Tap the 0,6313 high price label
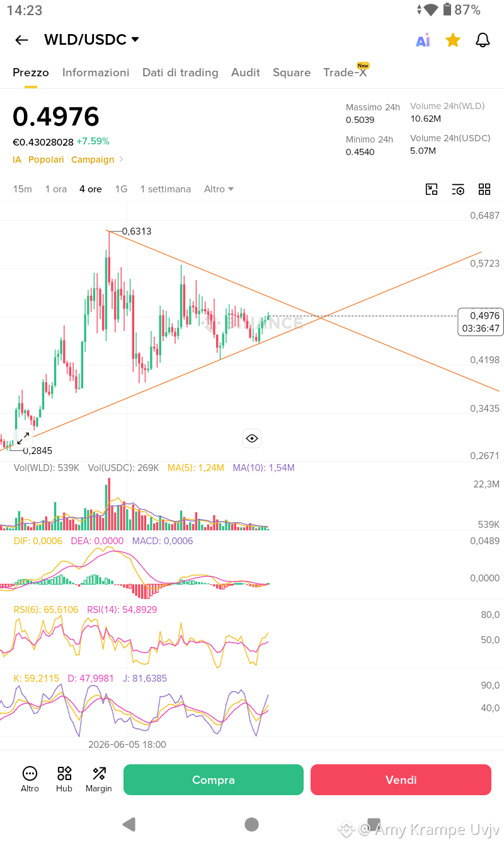Screen dimensions: 504x845 (x=137, y=231)
